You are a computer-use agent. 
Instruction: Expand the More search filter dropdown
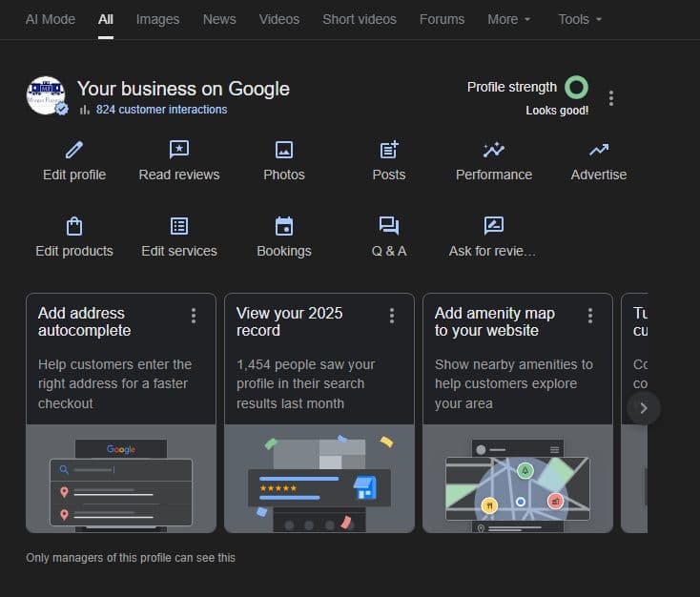coord(509,19)
